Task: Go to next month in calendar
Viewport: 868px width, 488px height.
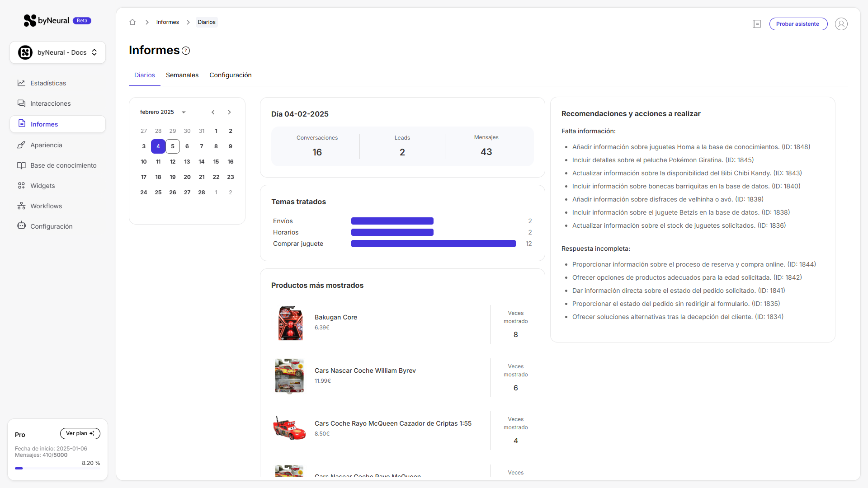Action: click(x=229, y=112)
